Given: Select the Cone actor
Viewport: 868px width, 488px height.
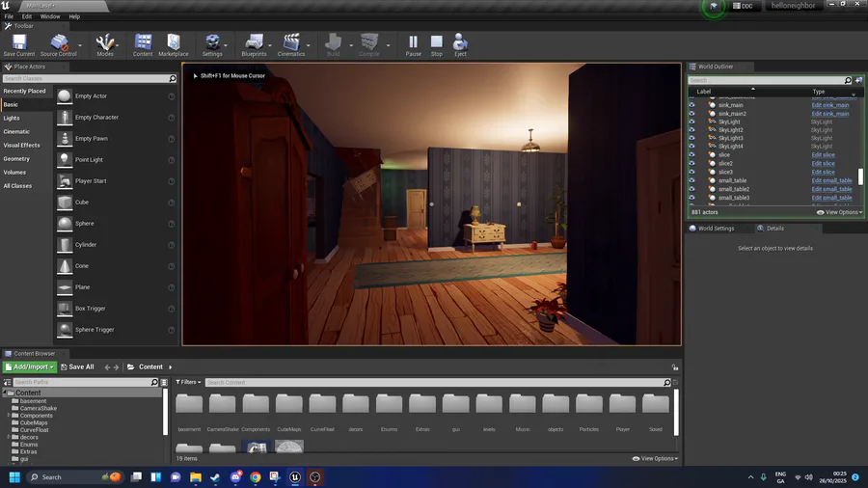Looking at the screenshot, I should pyautogui.click(x=116, y=266).
